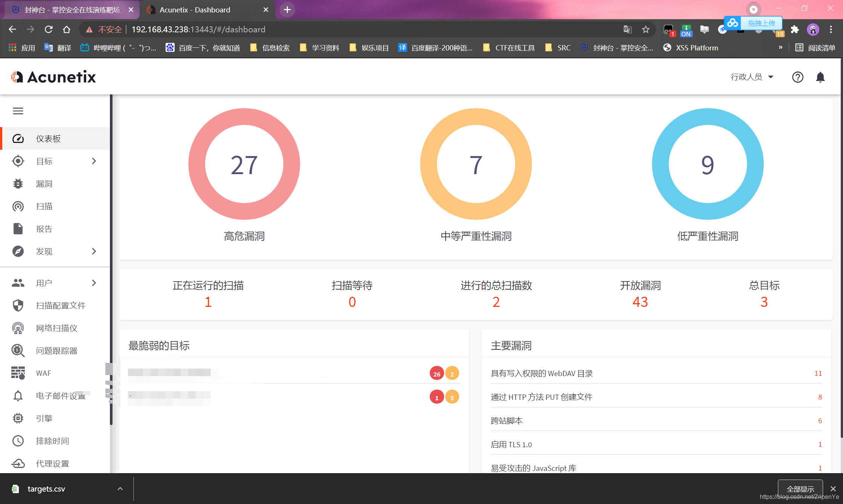
Task: Open 问题跟踪器 issue tracker icon
Action: (18, 351)
